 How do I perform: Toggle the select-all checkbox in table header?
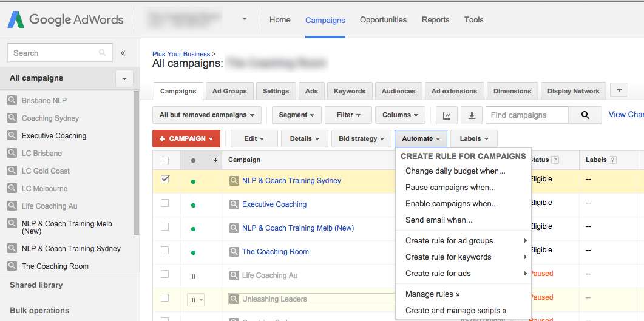tap(164, 160)
